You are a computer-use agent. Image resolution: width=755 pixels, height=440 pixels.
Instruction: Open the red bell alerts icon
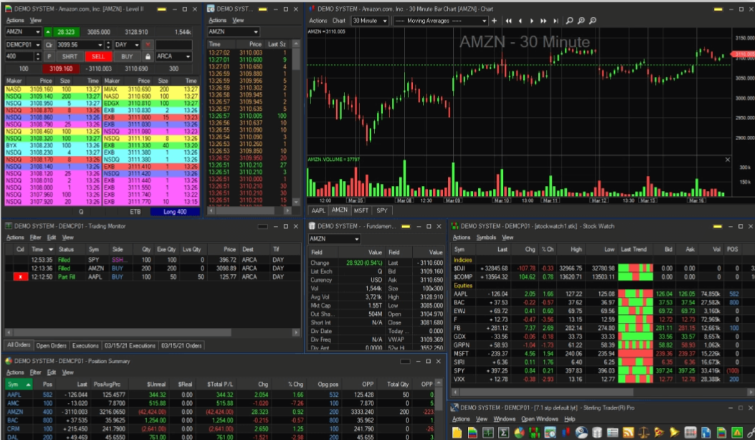659,432
